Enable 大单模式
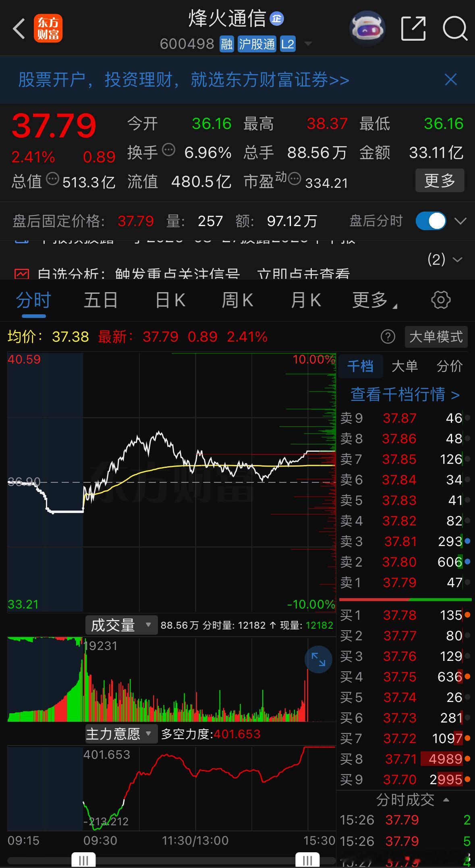Screen dimensions: 475x868 pos(436,337)
